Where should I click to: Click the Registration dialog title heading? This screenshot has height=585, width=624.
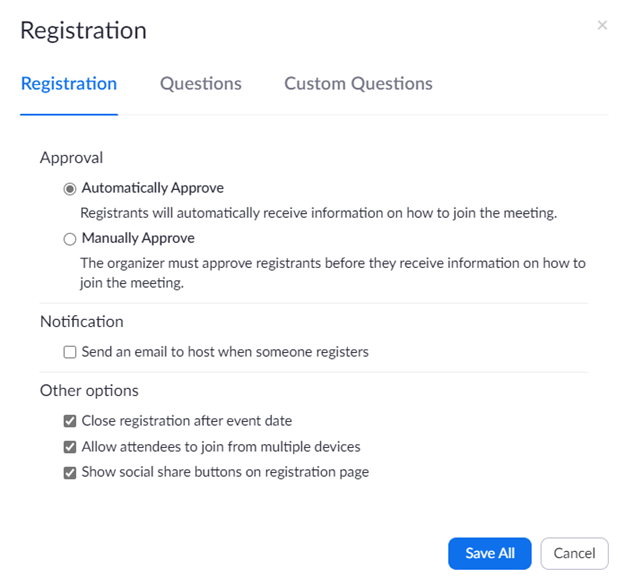[x=83, y=31]
